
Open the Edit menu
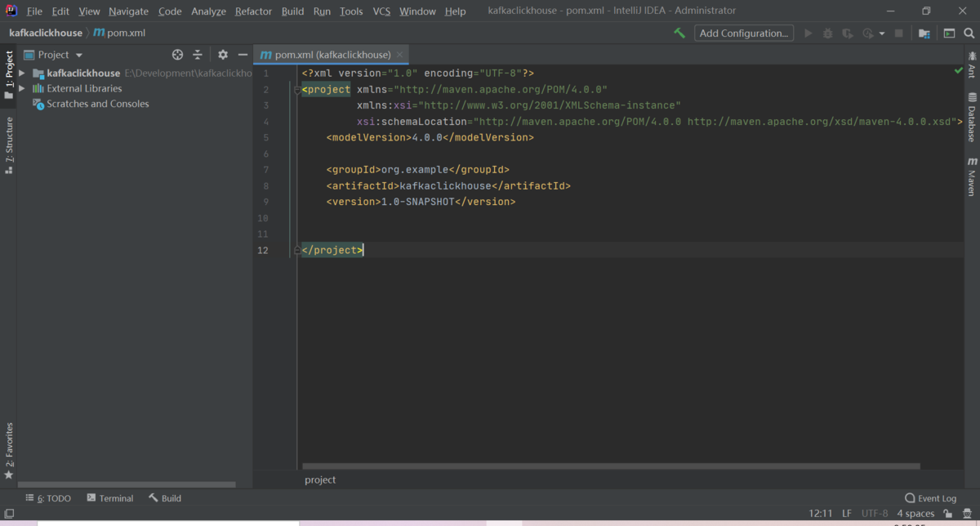point(60,11)
